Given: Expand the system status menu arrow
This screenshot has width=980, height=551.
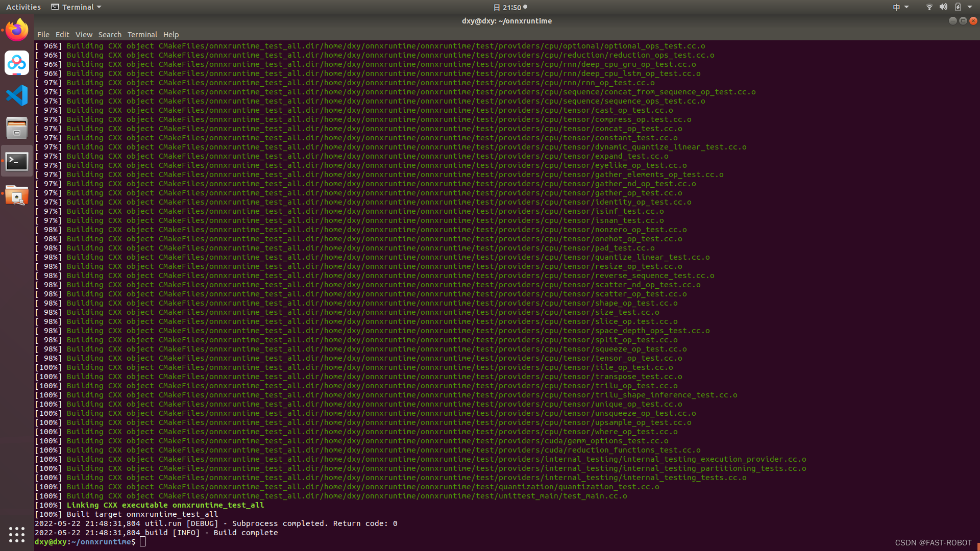Looking at the screenshot, I should point(969,7).
